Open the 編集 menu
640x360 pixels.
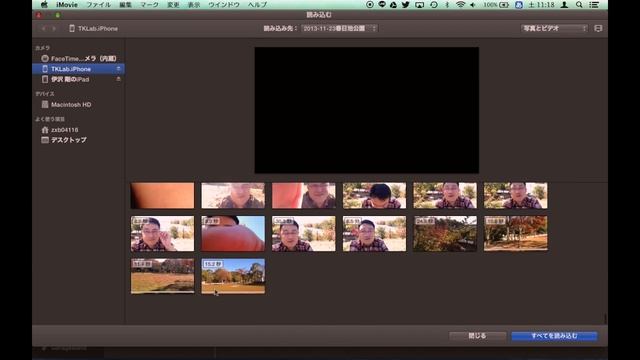point(125,5)
